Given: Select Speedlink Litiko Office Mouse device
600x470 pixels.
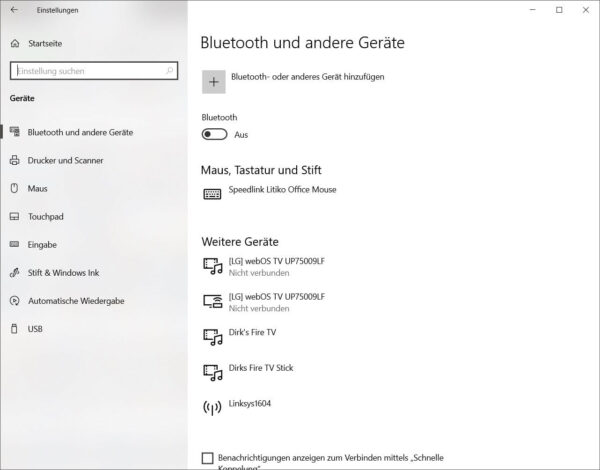Looking at the screenshot, I should (282, 189).
